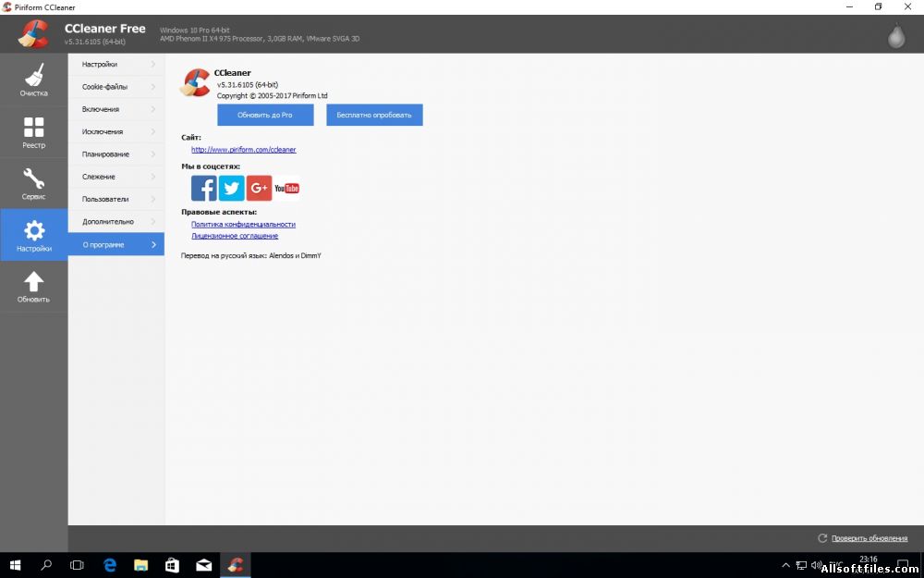Viewport: 924px width, 578px height.
Task: Show hidden tray icons chevron
Action: click(785, 566)
